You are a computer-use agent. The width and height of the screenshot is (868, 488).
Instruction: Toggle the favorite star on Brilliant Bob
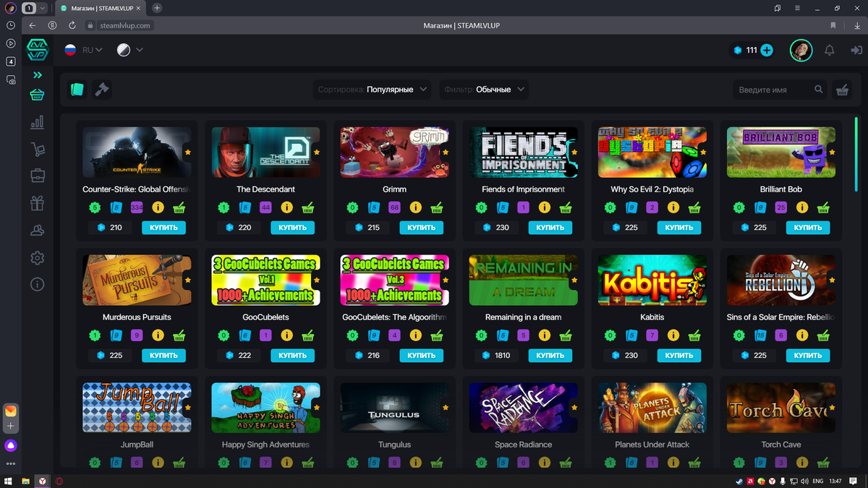click(832, 153)
